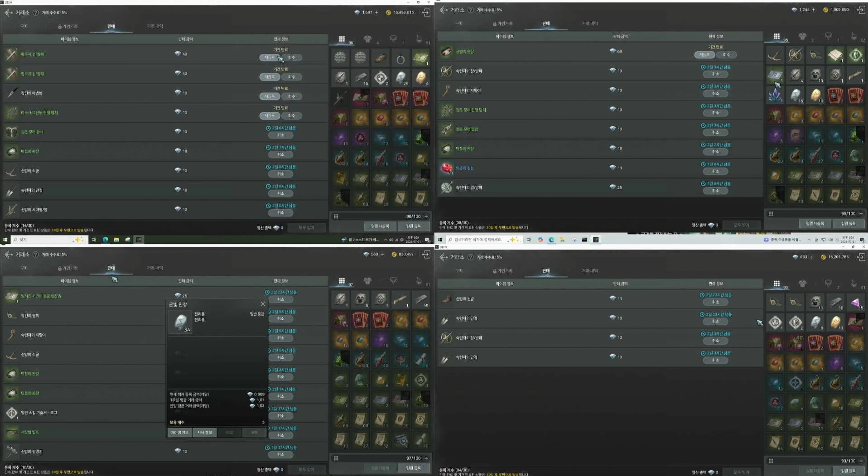Select blue crystal cluster item in top-right inventory
This screenshot has width=868, height=476.
point(775,95)
